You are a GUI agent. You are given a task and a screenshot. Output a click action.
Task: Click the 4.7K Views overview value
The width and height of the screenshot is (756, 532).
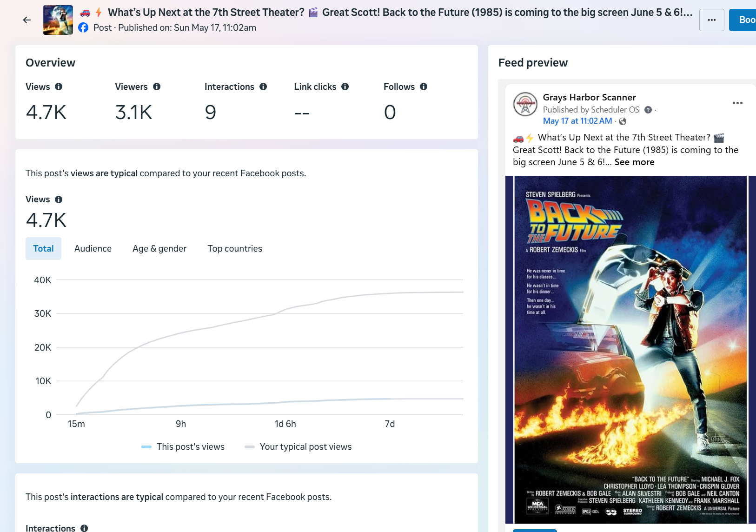tap(46, 113)
